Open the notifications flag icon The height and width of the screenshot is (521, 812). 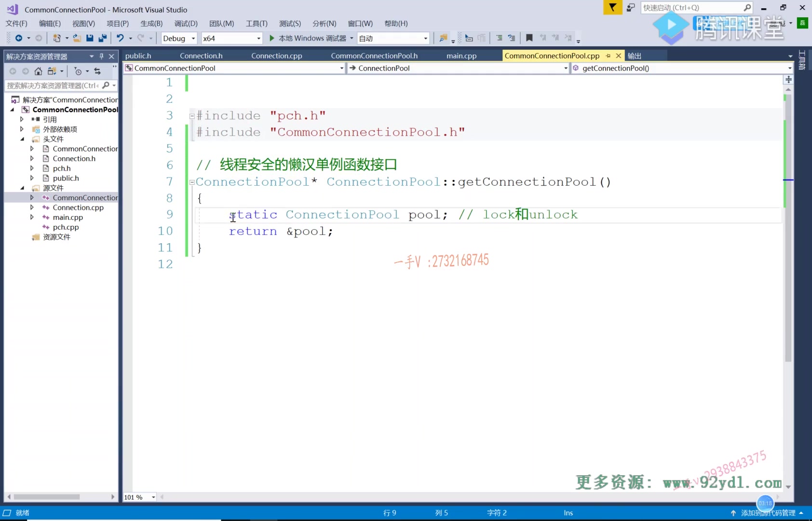pyautogui.click(x=612, y=7)
